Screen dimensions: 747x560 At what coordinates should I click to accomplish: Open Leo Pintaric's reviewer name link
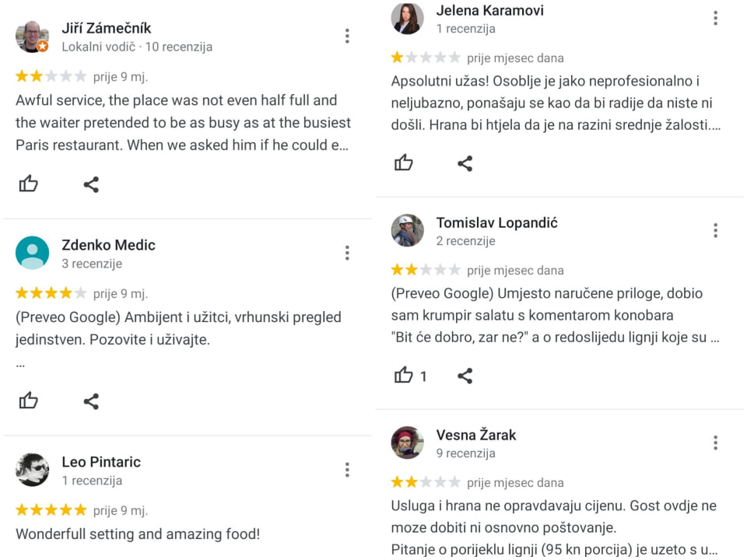101,462
